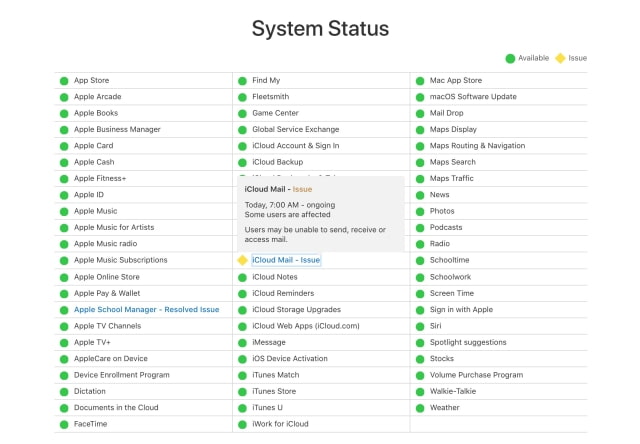
Task: Click the green status dot for App Store
Action: [x=64, y=81]
